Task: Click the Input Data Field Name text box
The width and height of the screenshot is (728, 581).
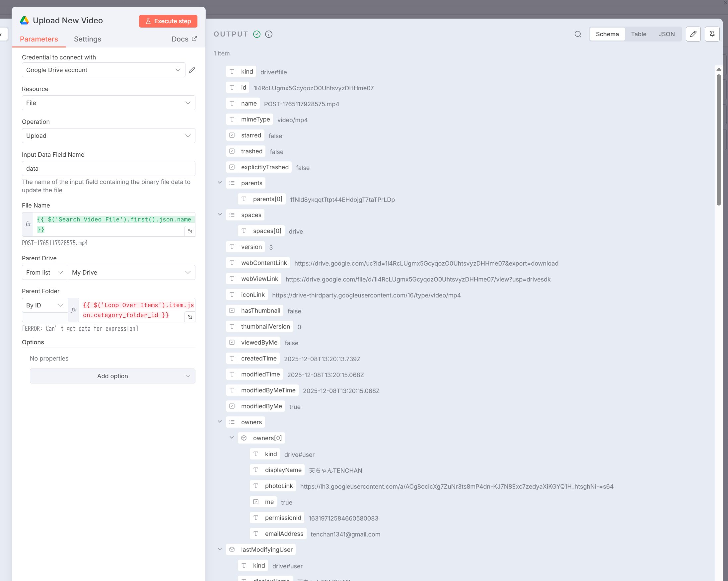Action: (x=109, y=169)
